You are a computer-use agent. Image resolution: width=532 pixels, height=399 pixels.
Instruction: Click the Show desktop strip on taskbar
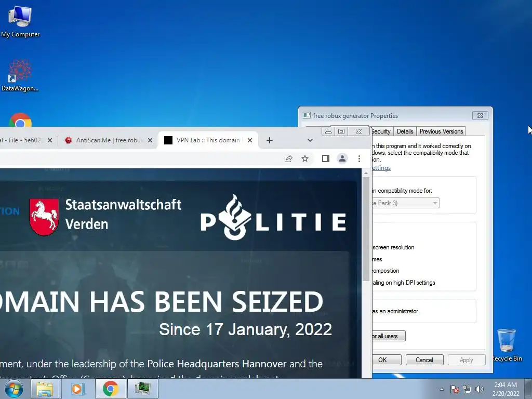click(528, 389)
